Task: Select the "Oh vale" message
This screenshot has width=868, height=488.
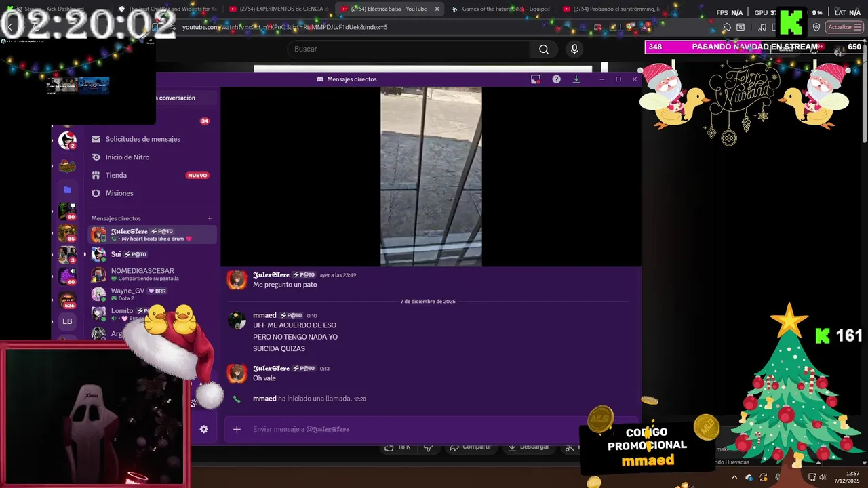Action: coord(264,378)
